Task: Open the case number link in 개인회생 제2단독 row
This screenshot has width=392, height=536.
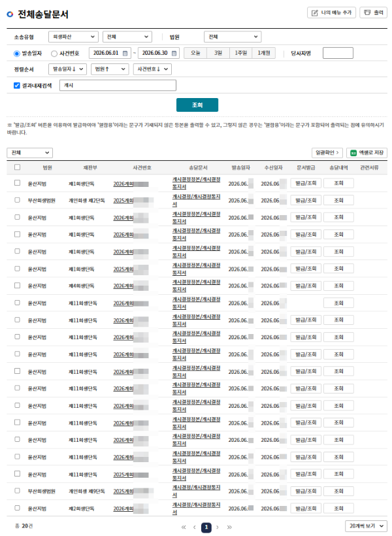Action: [133, 201]
